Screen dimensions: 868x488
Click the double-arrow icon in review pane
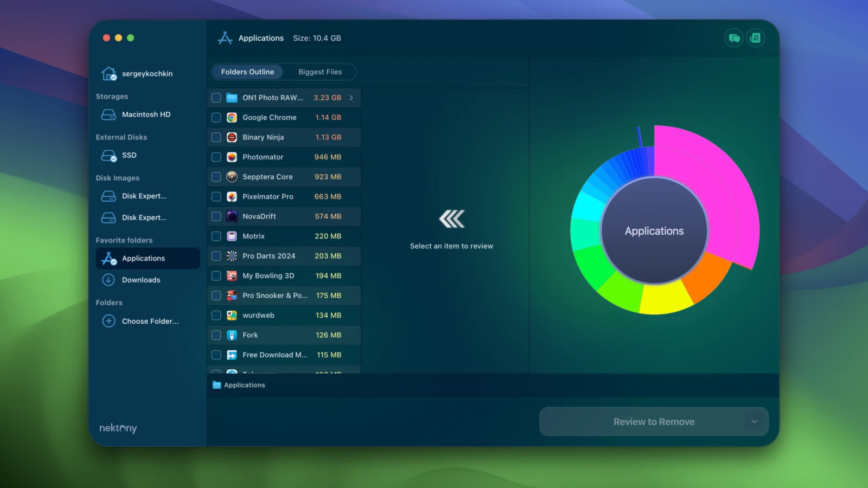coord(451,219)
